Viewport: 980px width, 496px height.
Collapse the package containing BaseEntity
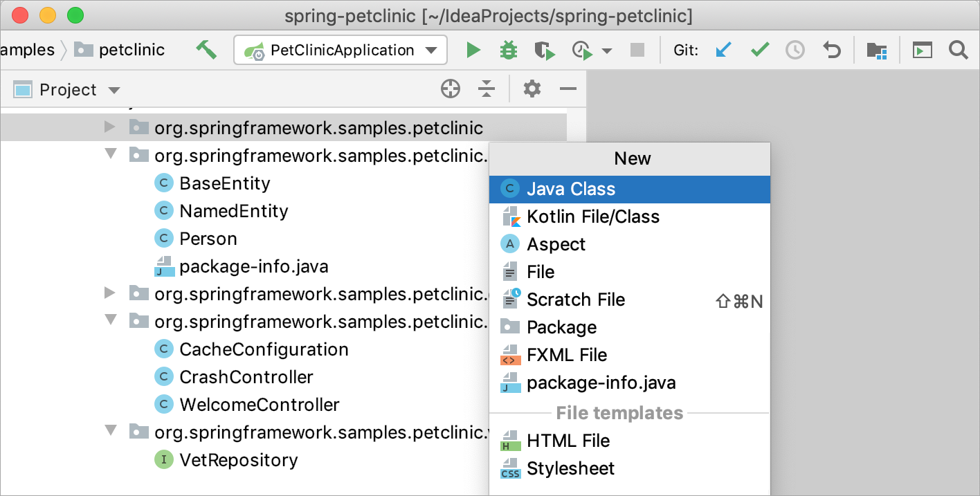111,154
